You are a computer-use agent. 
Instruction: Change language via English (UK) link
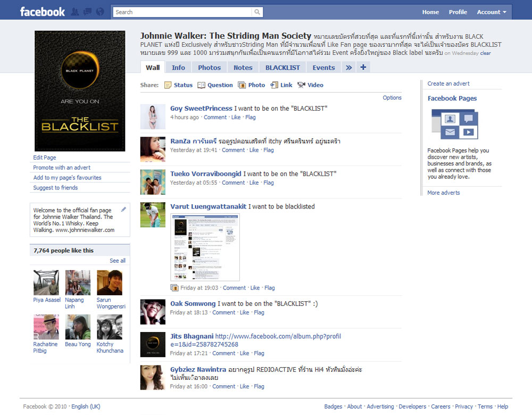pos(86,406)
